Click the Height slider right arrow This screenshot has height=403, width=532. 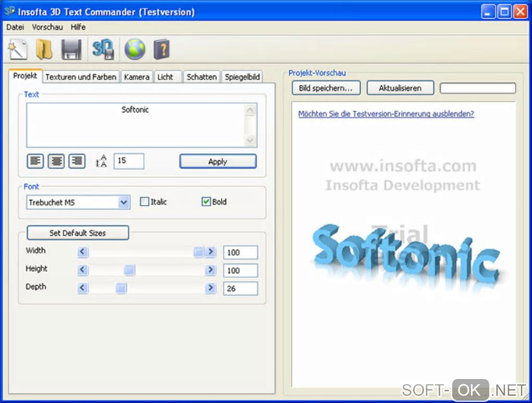click(211, 270)
